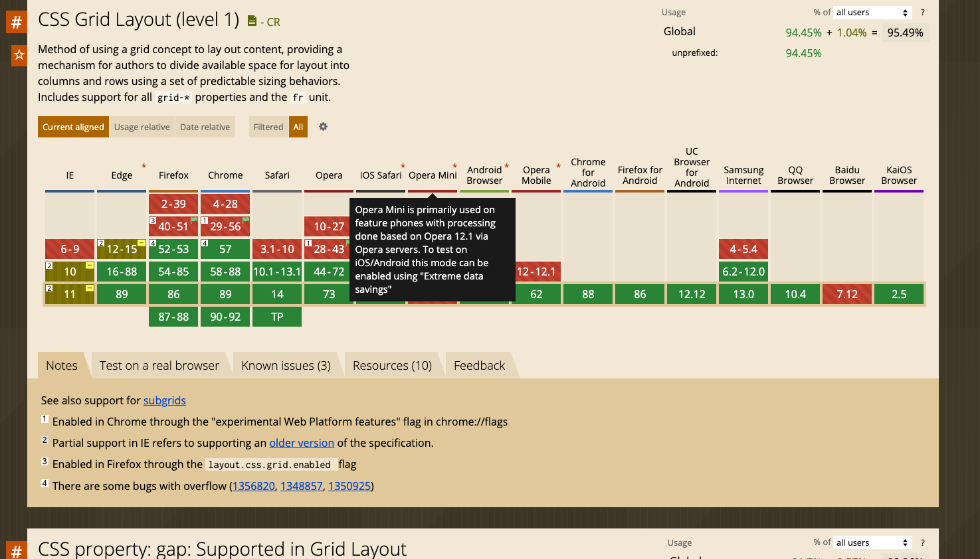980x559 pixels.
Task: Open the second 'all users' dropdown under gap section
Action: point(873,543)
